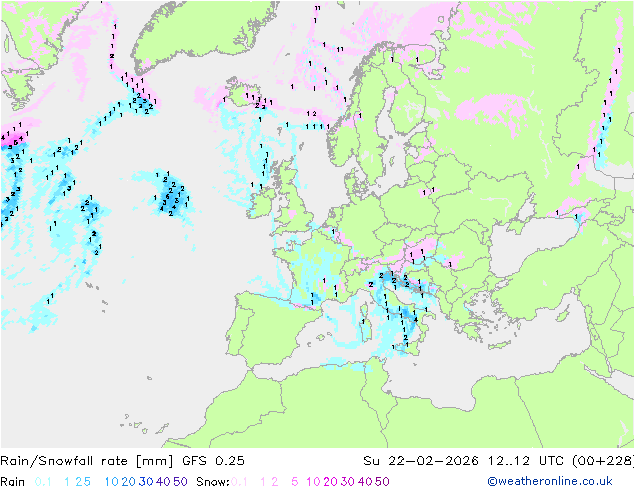Viewport: 634px width, 490px height.
Task: Click the Snow legend value 40
Action: coord(365,482)
